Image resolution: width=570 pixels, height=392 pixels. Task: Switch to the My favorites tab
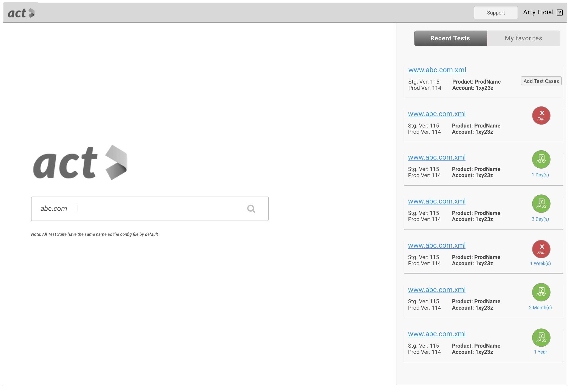point(523,38)
